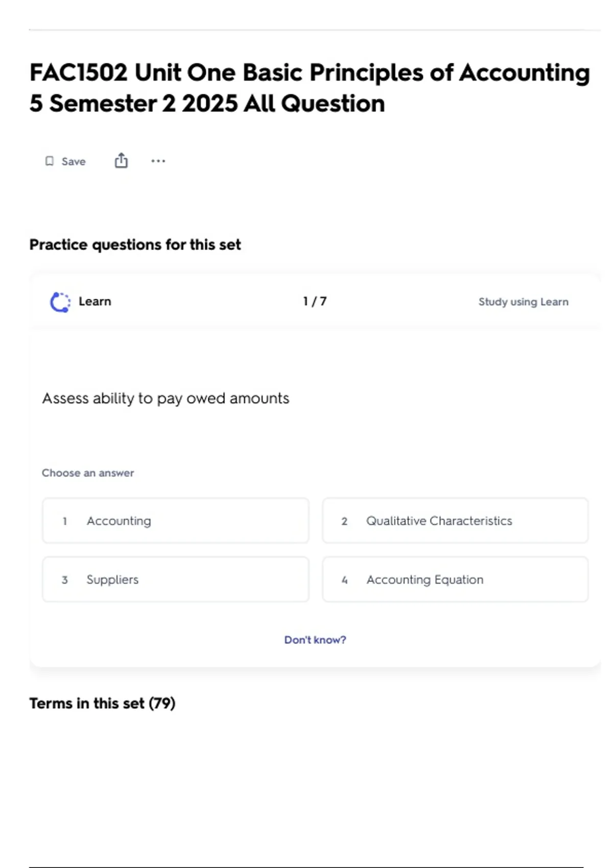
Task: Choose the Accounting Equation answer
Action: click(x=455, y=580)
